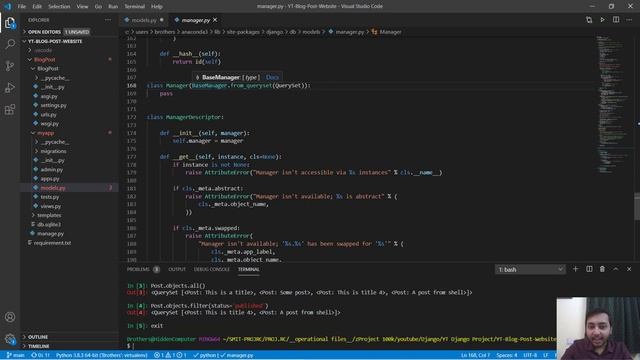The image size is (640, 360).
Task: Open models.py in the explorer
Action: (53, 188)
